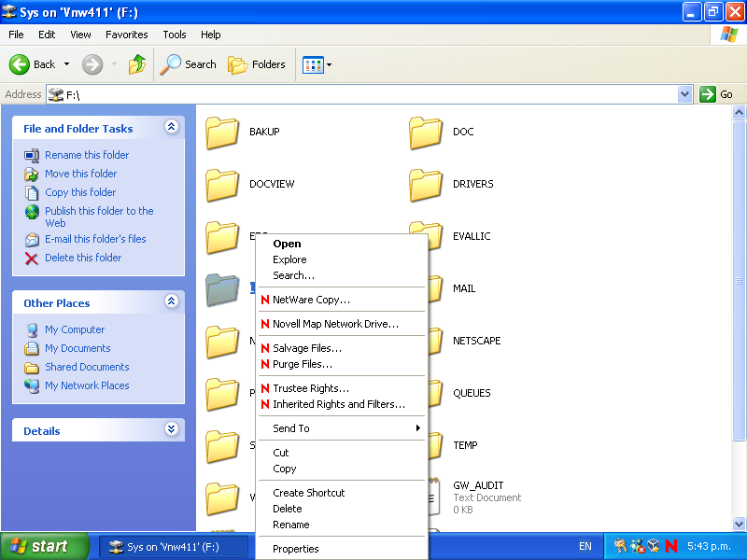Open the Edit menu
Image resolution: width=747 pixels, height=560 pixels.
[x=47, y=35]
